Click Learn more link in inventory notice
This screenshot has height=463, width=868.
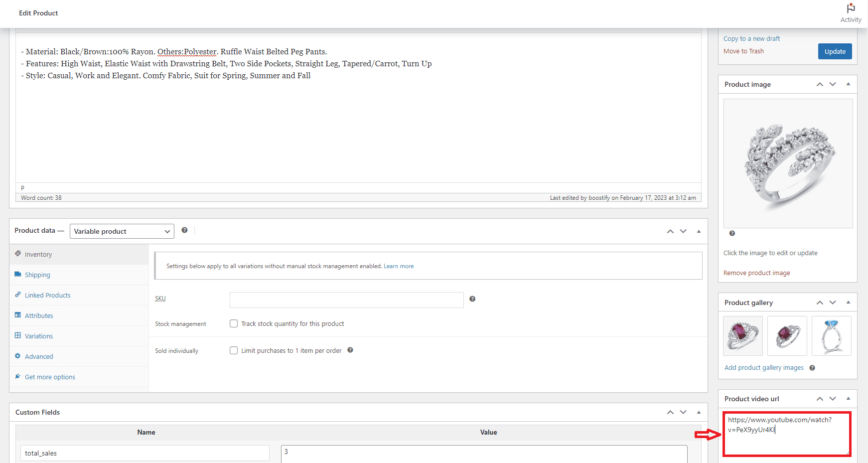[x=399, y=266]
